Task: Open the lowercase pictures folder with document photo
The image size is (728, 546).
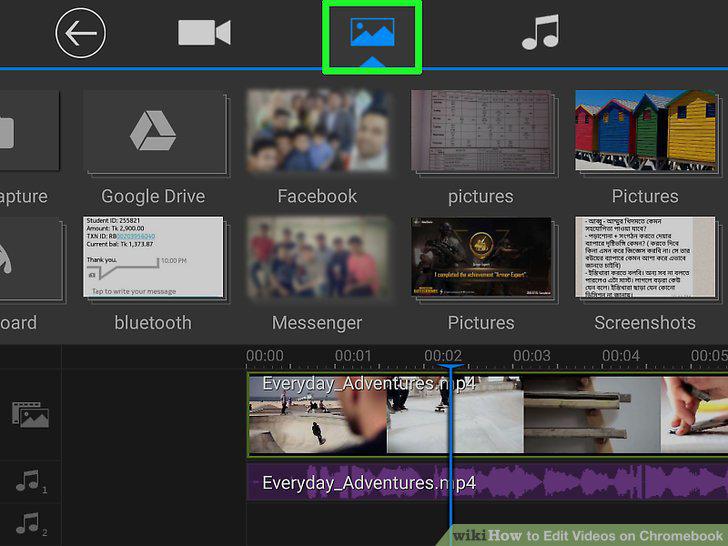Action: coord(483,132)
